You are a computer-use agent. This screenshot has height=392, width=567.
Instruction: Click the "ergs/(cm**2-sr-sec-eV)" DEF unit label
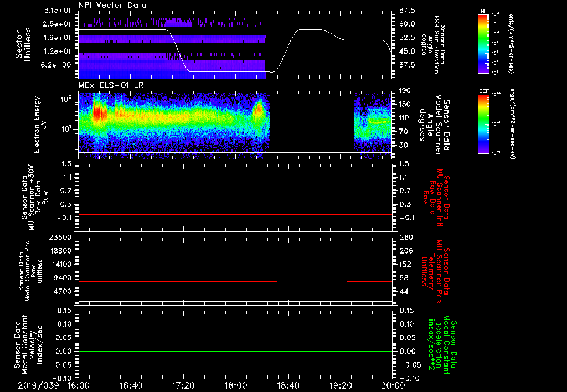click(512, 124)
